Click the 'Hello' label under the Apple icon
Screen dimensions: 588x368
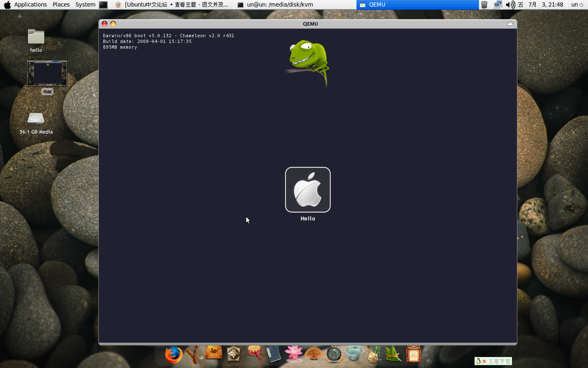308,219
